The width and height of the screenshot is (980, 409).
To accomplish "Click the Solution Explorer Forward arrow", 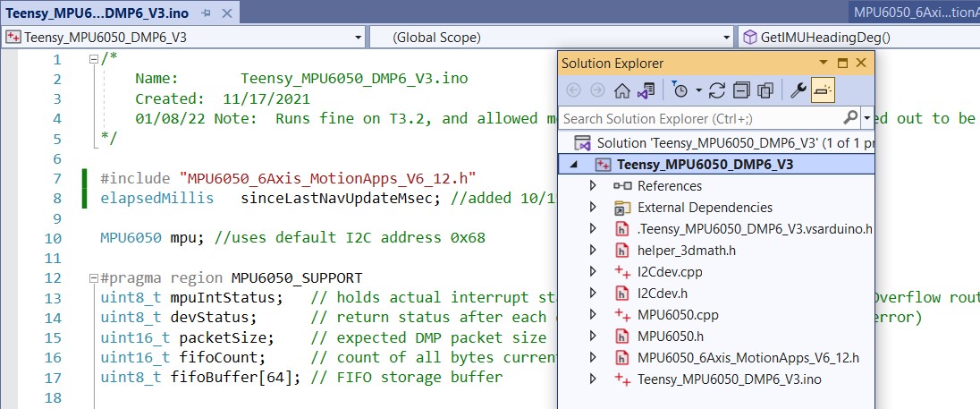I will (597, 90).
